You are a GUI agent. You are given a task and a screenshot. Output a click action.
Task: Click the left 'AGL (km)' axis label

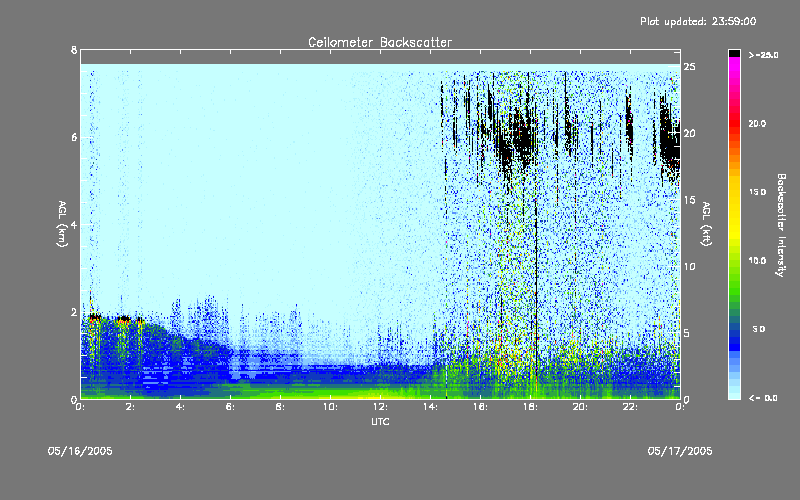point(62,224)
